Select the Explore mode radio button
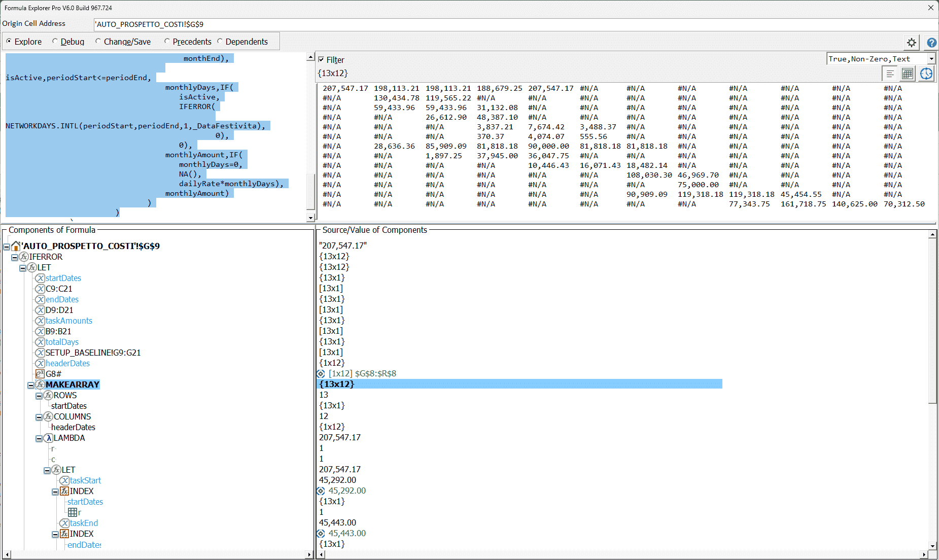Viewport: 939px width, 560px height. pyautogui.click(x=9, y=41)
